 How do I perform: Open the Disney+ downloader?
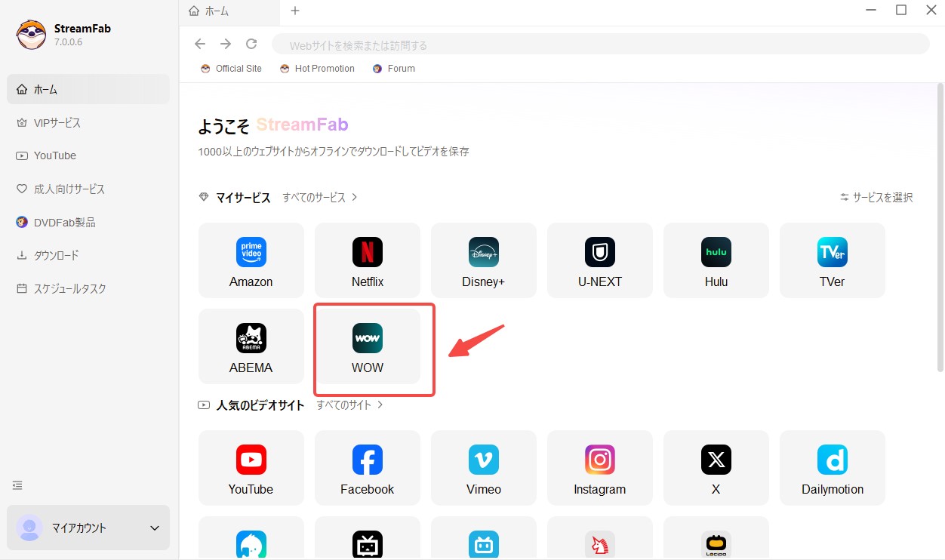coord(483,260)
